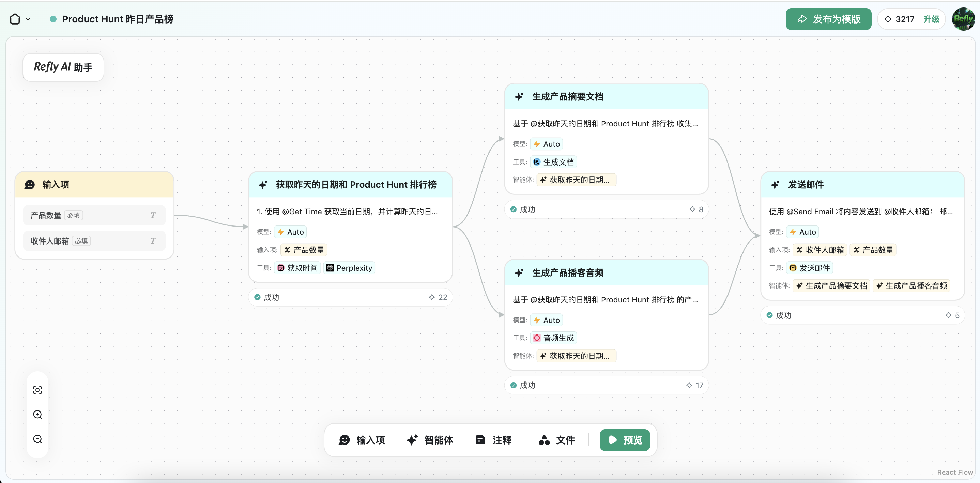Click the home icon in top bar
This screenshot has width=980, height=483.
pos(15,19)
